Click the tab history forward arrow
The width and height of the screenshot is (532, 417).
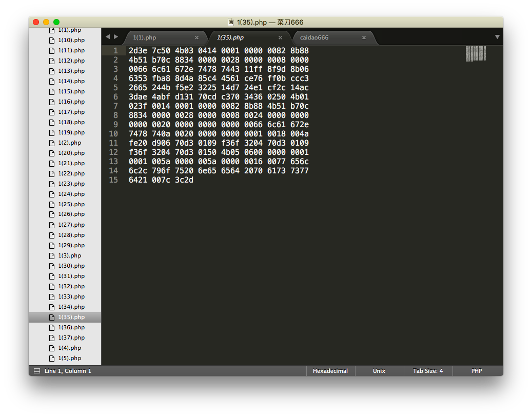pyautogui.click(x=116, y=37)
